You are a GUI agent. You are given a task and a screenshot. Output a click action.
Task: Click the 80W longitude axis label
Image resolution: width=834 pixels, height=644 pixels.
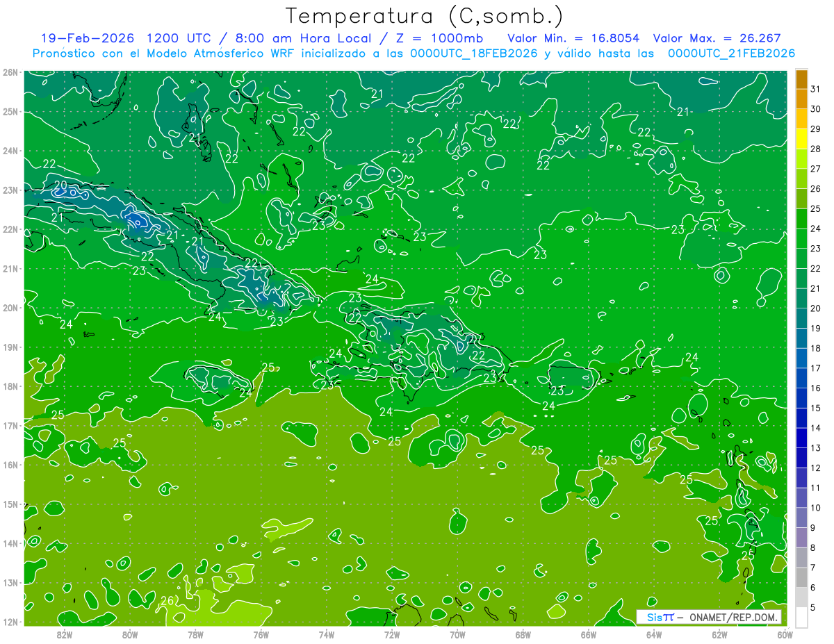tap(130, 634)
